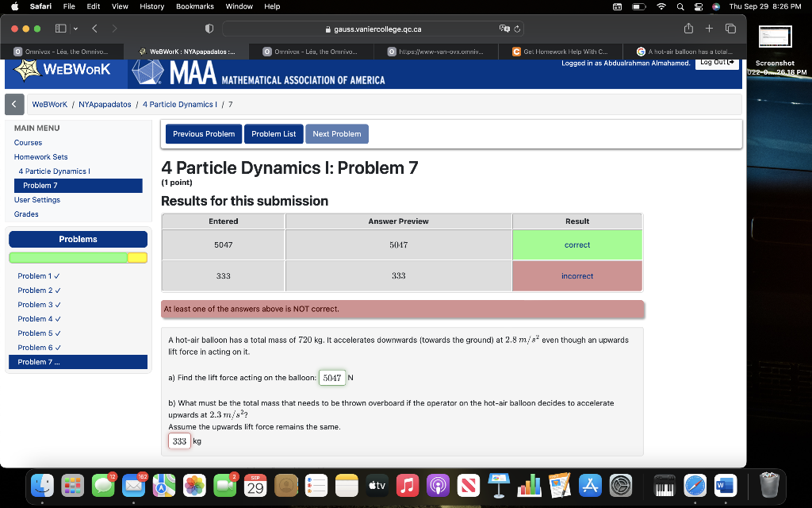812x508 pixels.
Task: Open a new tab with the plus icon
Action: (x=710, y=28)
